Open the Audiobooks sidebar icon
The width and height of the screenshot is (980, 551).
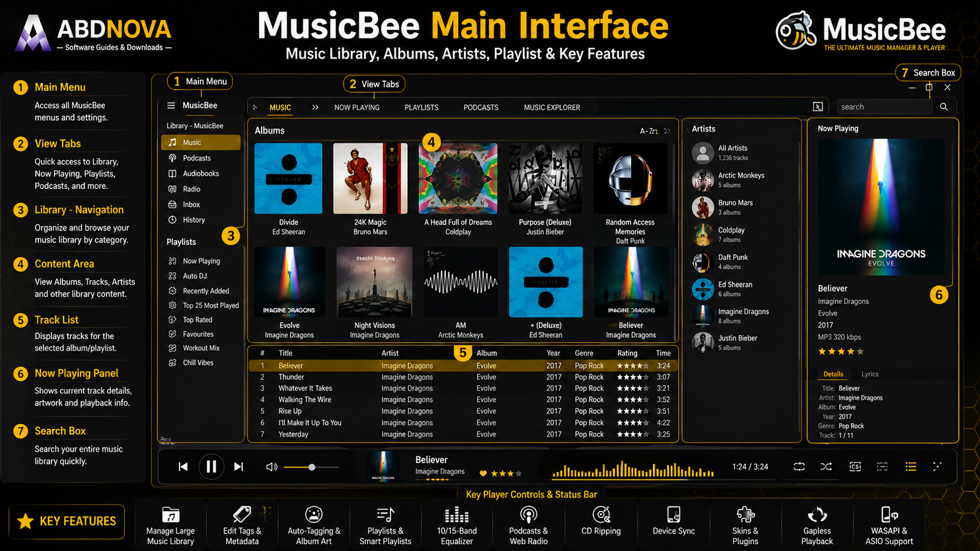point(173,173)
